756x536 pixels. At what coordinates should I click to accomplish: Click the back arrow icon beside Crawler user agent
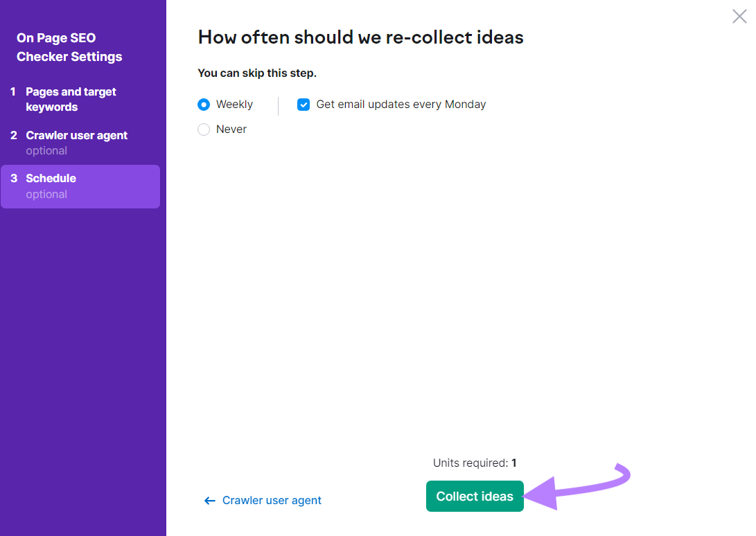coord(209,500)
